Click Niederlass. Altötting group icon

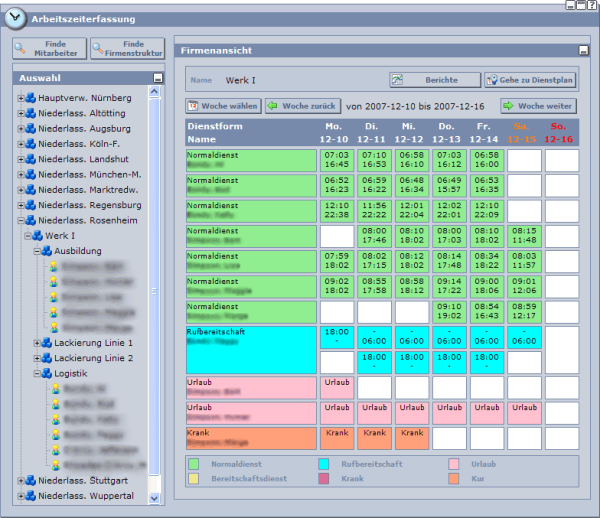31,113
